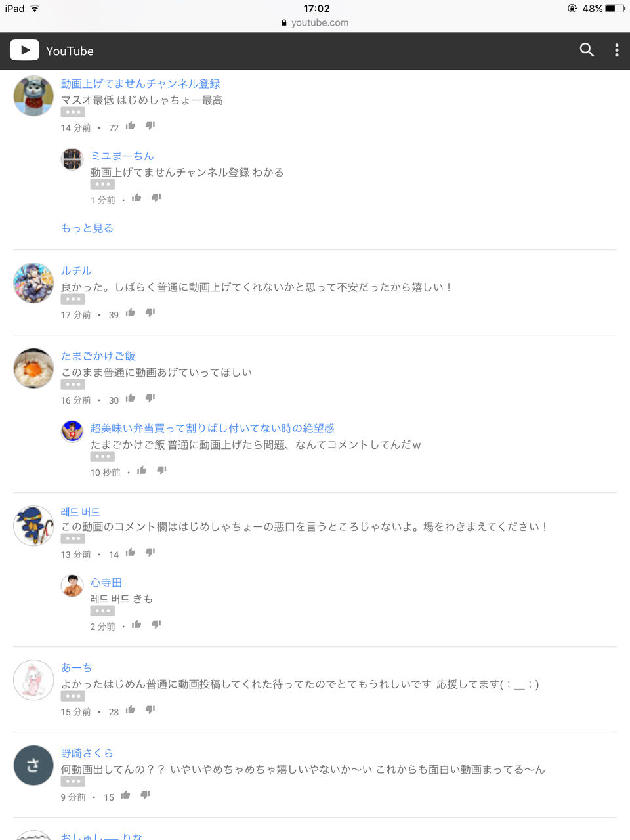Image resolution: width=630 pixels, height=840 pixels.
Task: Like 레드 버드's comment with 14 likes
Action: [x=130, y=553]
